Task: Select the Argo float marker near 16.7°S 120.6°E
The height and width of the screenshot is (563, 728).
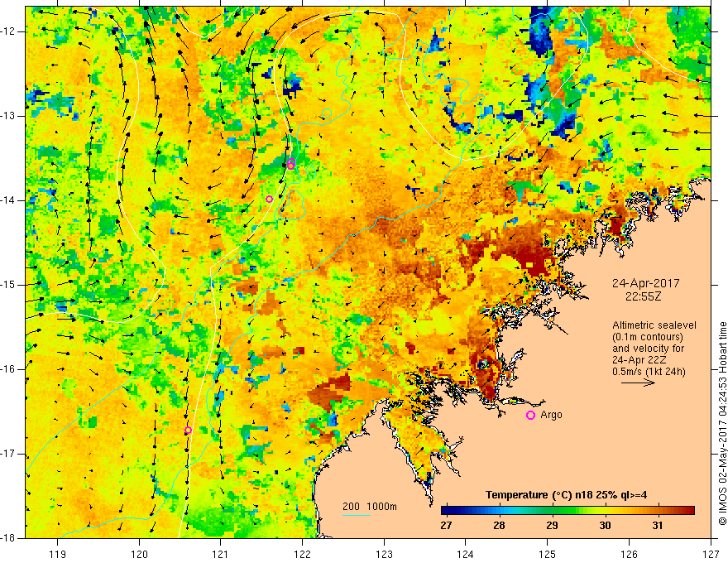Action: click(188, 431)
